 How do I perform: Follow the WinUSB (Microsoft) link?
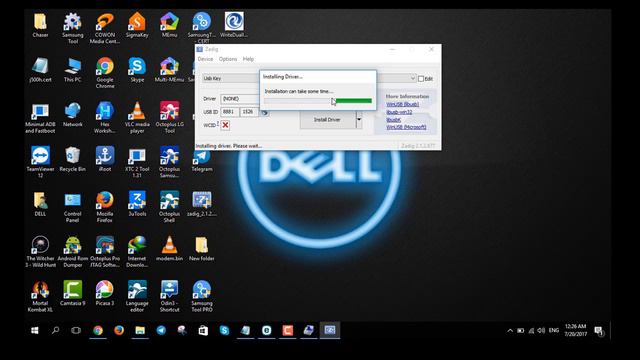406,127
